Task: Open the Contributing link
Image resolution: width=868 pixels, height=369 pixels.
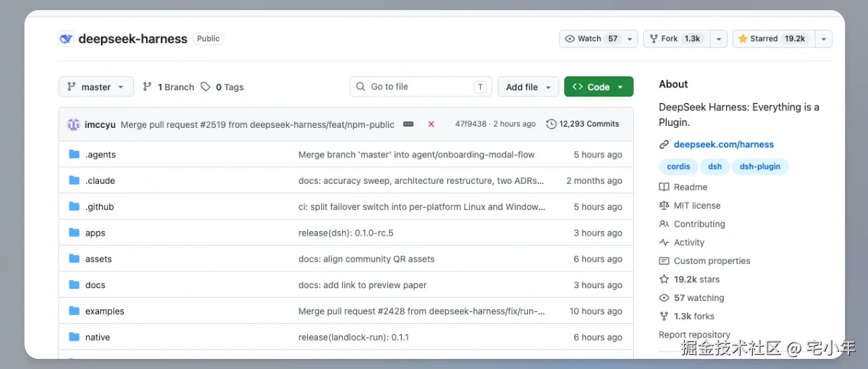Action: [692, 224]
